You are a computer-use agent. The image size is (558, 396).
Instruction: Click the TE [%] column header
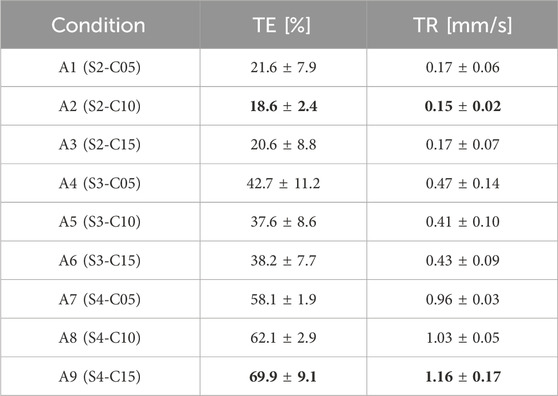pyautogui.click(x=281, y=26)
